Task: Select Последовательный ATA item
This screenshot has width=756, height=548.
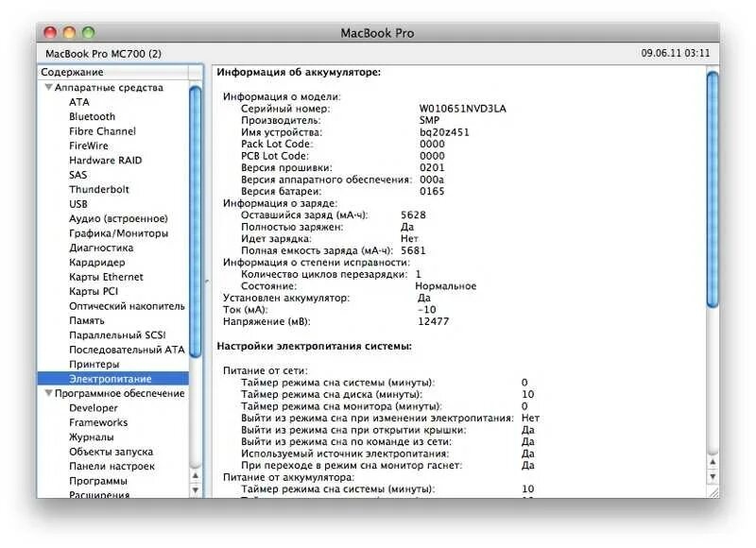Action: click(x=127, y=350)
